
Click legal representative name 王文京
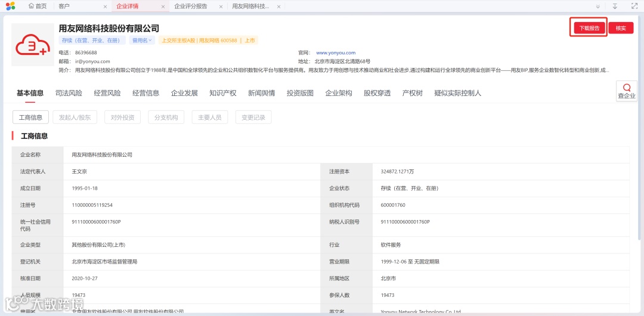(x=79, y=172)
